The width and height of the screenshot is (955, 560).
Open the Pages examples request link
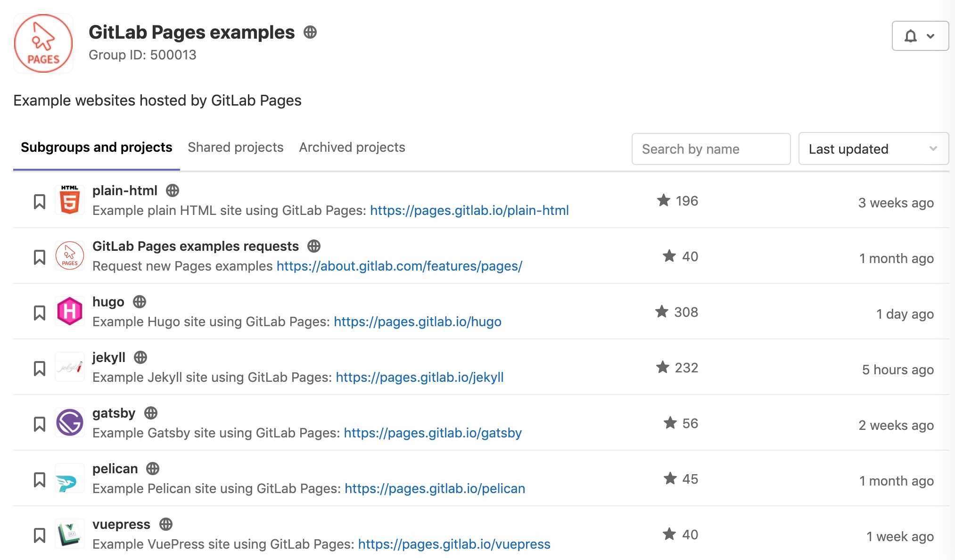pos(399,266)
